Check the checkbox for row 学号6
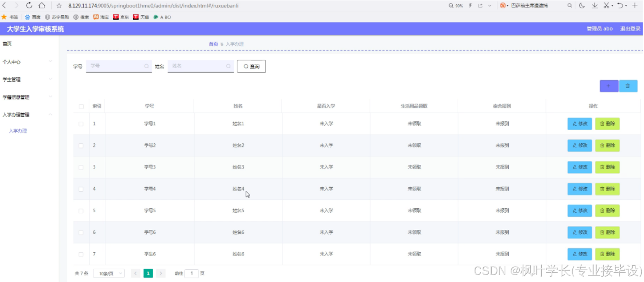The height and width of the screenshot is (282, 644). [81, 232]
